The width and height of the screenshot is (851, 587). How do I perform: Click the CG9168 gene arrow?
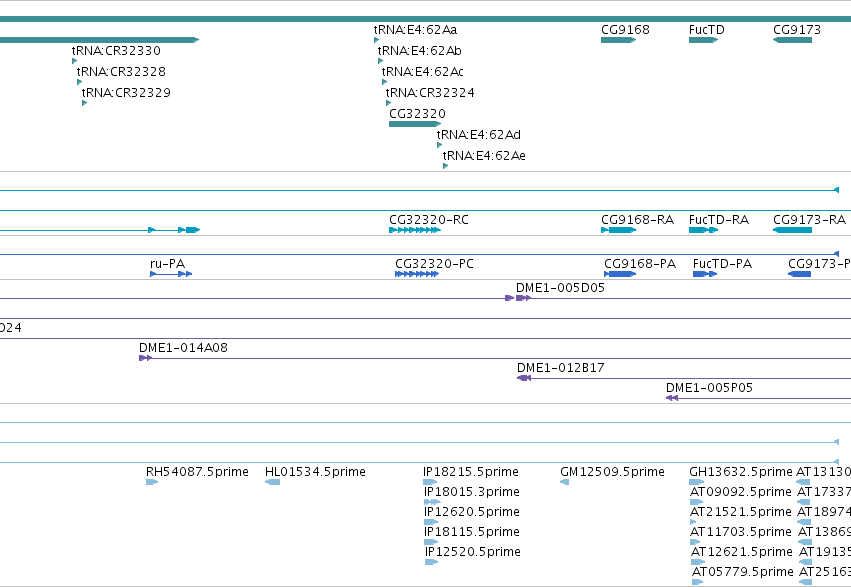pos(619,40)
